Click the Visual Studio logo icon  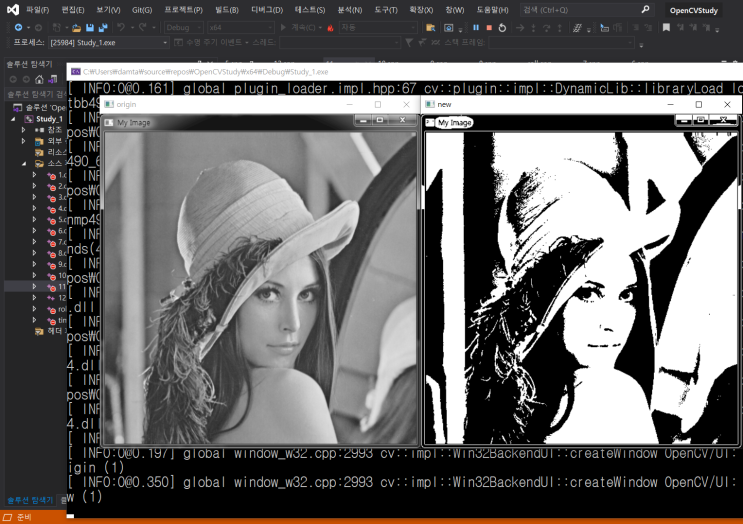click(x=13, y=9)
